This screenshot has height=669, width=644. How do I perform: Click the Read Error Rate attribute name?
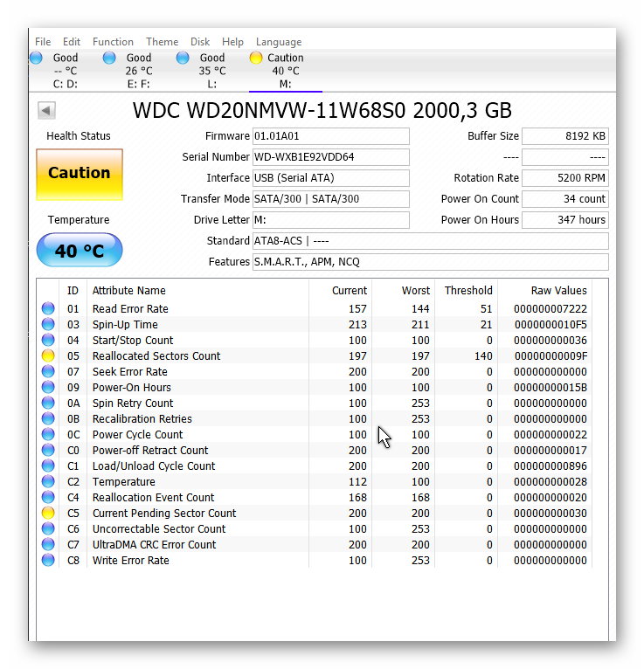[130, 308]
